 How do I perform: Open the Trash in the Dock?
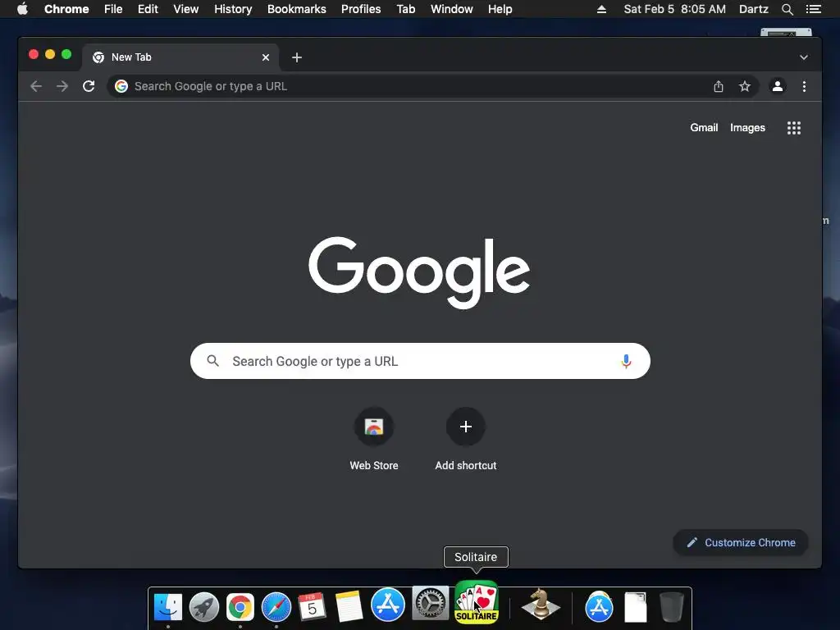click(671, 607)
